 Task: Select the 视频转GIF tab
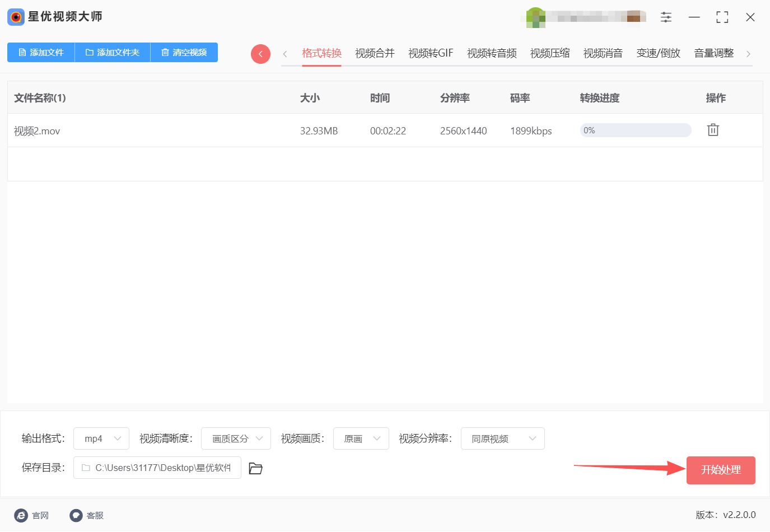(x=431, y=53)
